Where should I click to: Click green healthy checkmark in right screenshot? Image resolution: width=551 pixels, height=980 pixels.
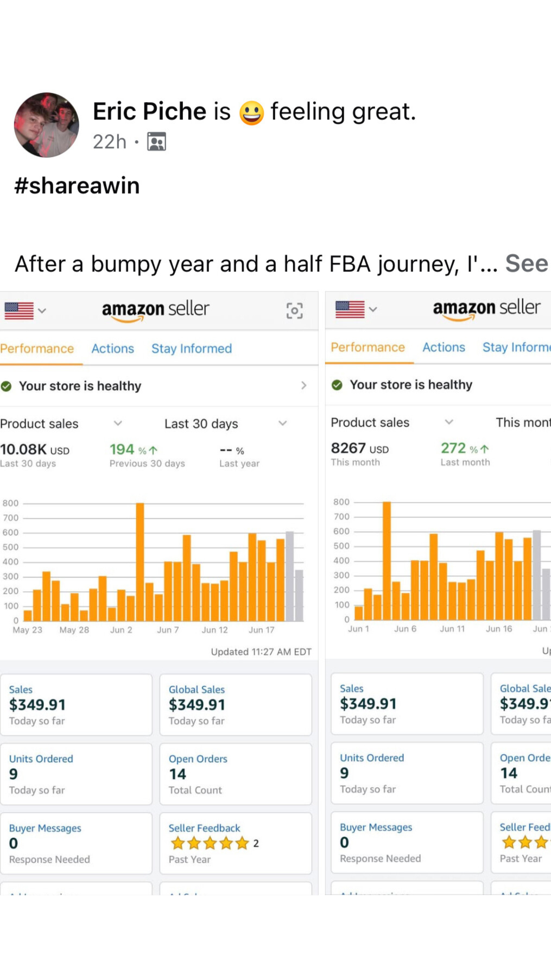[x=337, y=385]
